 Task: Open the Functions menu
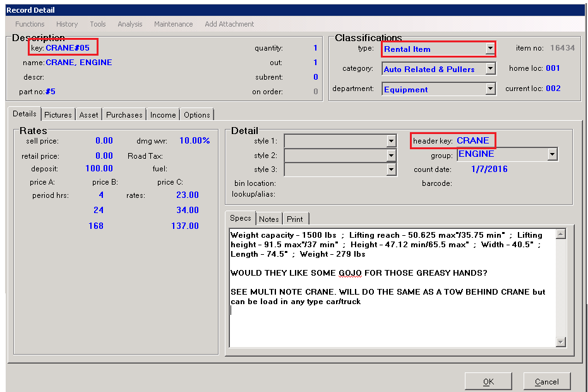pos(30,24)
